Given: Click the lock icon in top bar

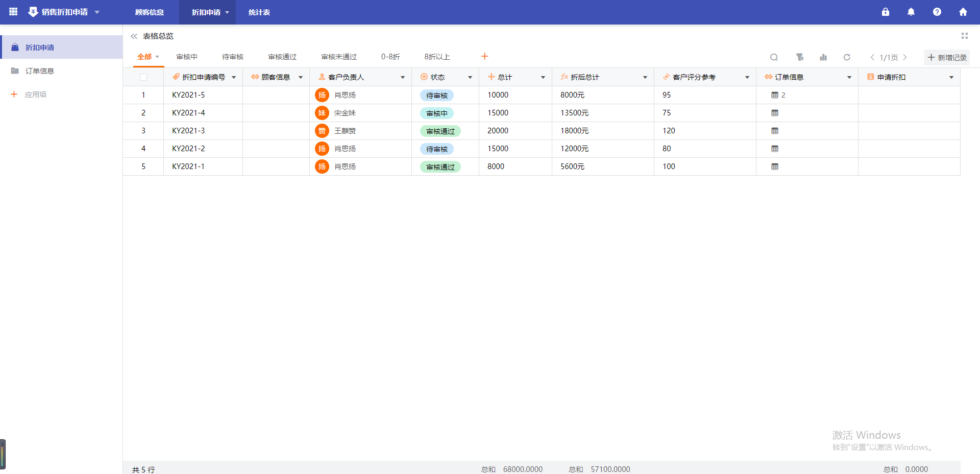Looking at the screenshot, I should tap(886, 12).
